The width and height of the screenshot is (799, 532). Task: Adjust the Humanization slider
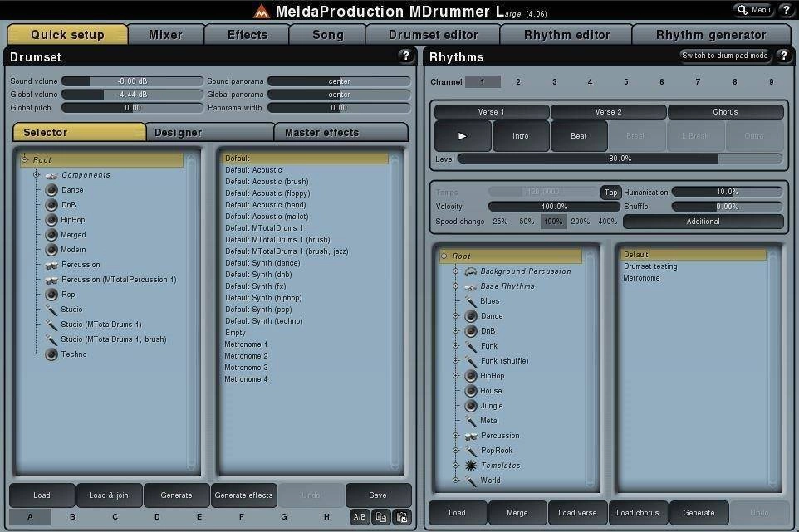click(x=727, y=192)
